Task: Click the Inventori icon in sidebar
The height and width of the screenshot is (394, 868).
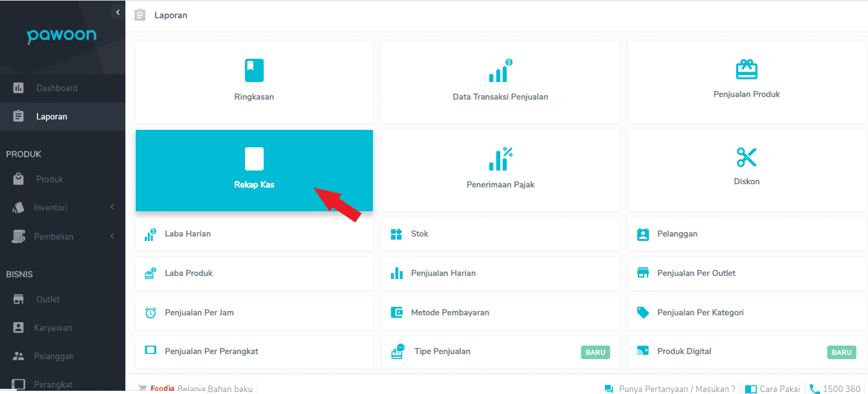Action: 19,208
